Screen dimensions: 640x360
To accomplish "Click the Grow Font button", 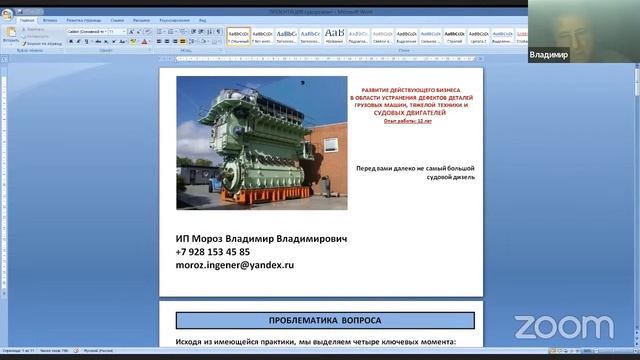I will [131, 31].
